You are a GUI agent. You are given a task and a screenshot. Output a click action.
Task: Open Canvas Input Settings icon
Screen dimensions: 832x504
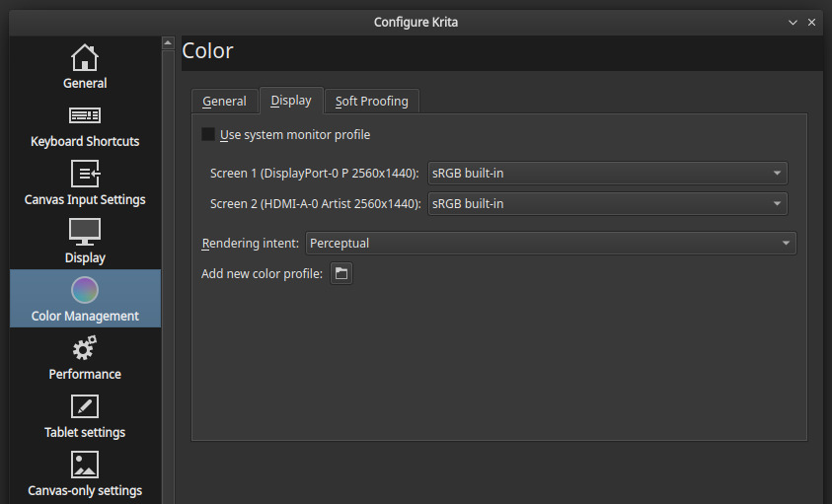click(85, 174)
